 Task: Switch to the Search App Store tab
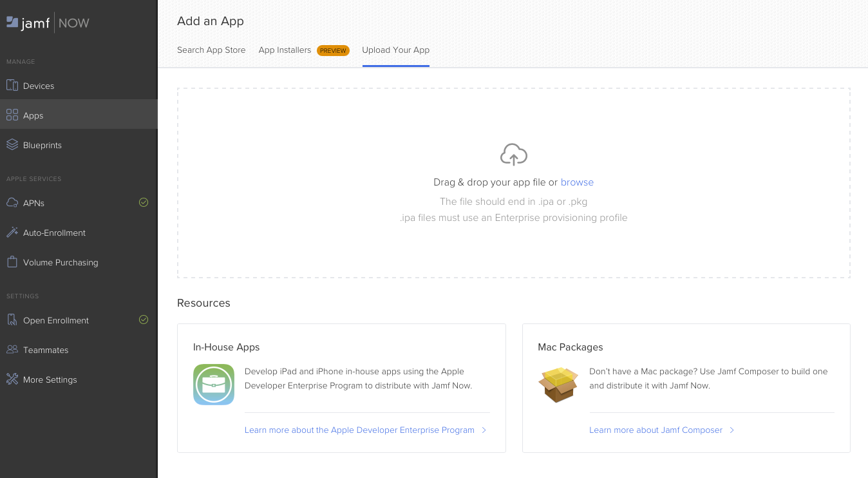[x=211, y=50]
